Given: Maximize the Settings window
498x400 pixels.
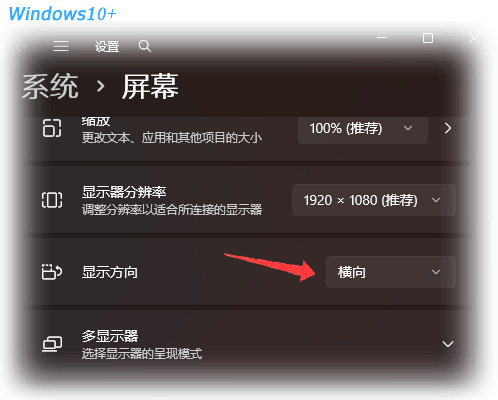Looking at the screenshot, I should click(428, 38).
